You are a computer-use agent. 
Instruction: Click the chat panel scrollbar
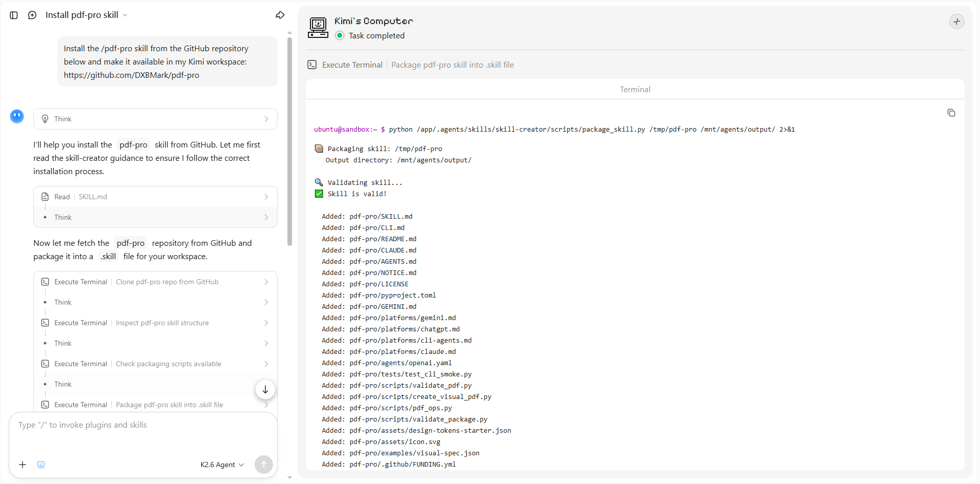click(289, 141)
